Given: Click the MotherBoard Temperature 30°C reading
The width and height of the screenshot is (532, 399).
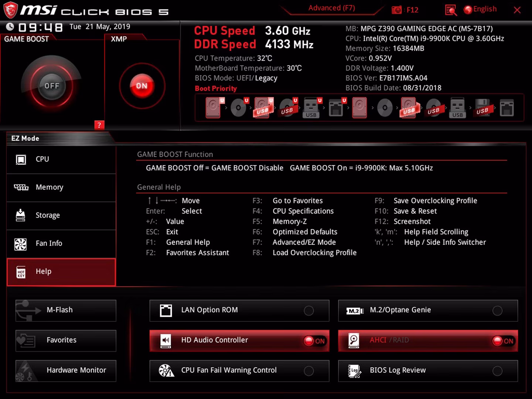Looking at the screenshot, I should click(x=248, y=68).
